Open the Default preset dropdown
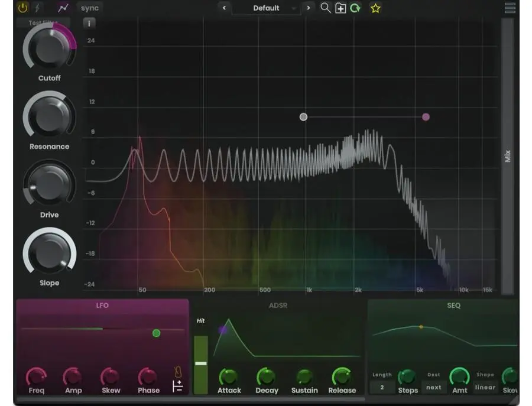This screenshot has width=532, height=406. [x=267, y=8]
